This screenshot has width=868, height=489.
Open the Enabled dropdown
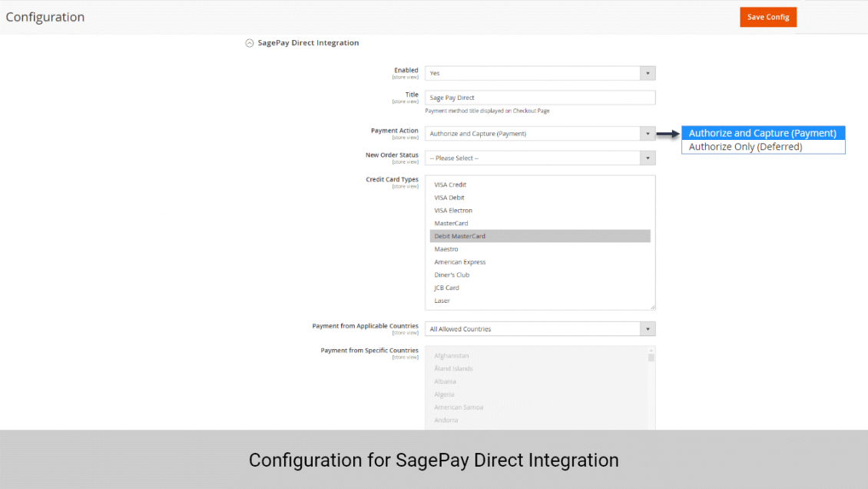click(x=540, y=73)
